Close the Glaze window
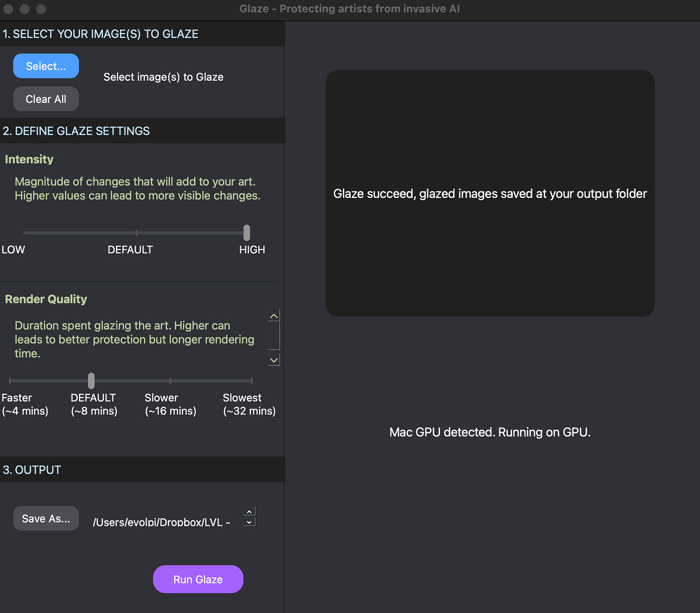The height and width of the screenshot is (613, 700). click(x=8, y=9)
